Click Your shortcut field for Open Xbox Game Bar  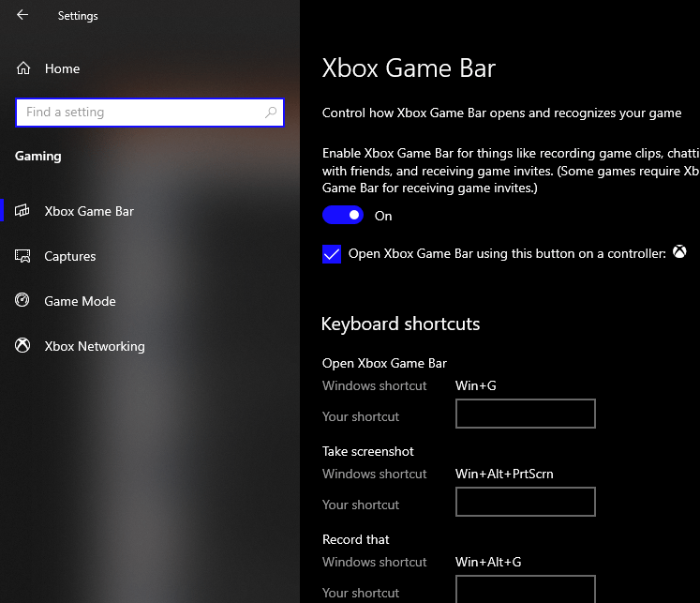pyautogui.click(x=526, y=414)
